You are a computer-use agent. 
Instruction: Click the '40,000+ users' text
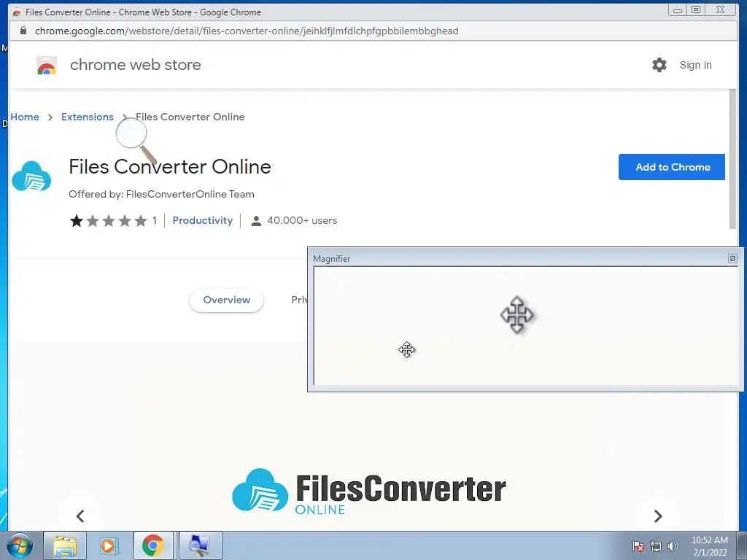coord(302,220)
